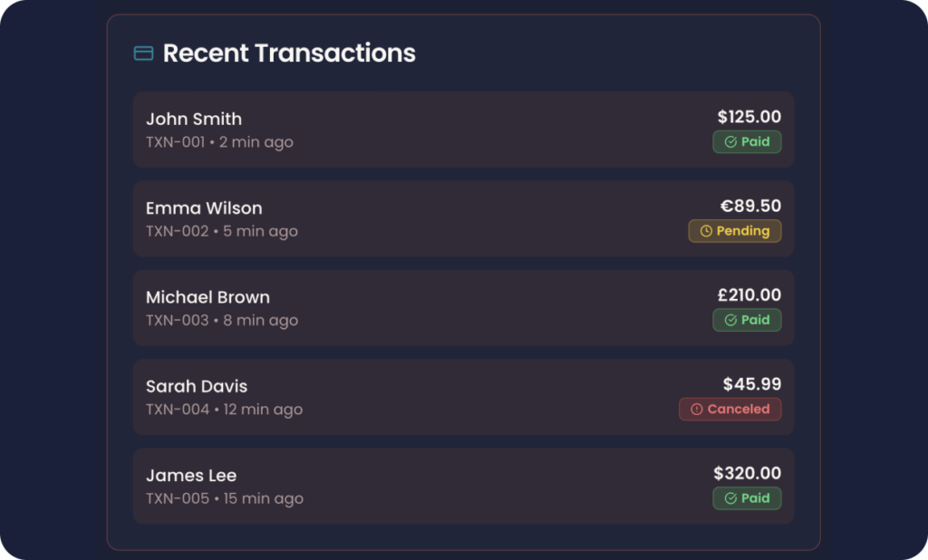Click the checkmark icon in James Lee's Paid badge

click(731, 498)
